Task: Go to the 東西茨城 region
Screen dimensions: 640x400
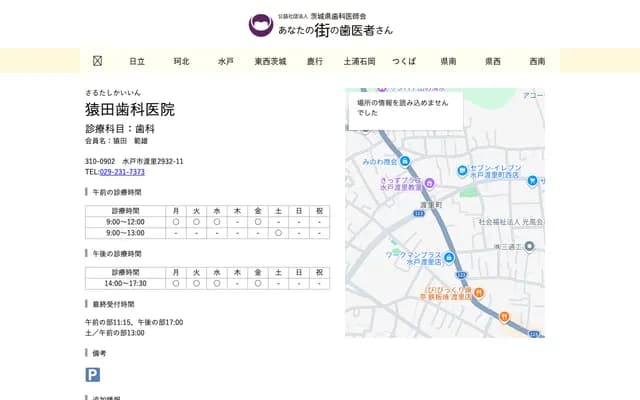Action: tap(271, 61)
